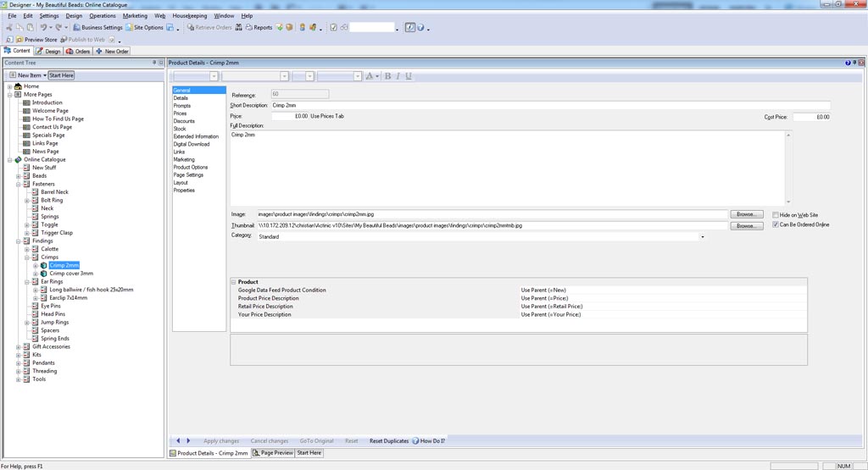Screen dimensions: 868x470
Task: Open the Housekeeping menu
Action: coord(189,15)
